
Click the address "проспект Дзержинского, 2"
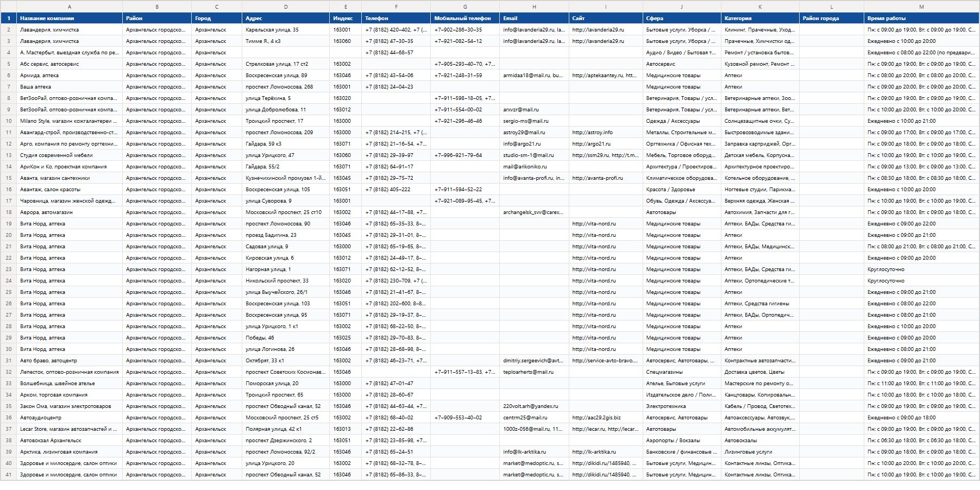coord(286,441)
